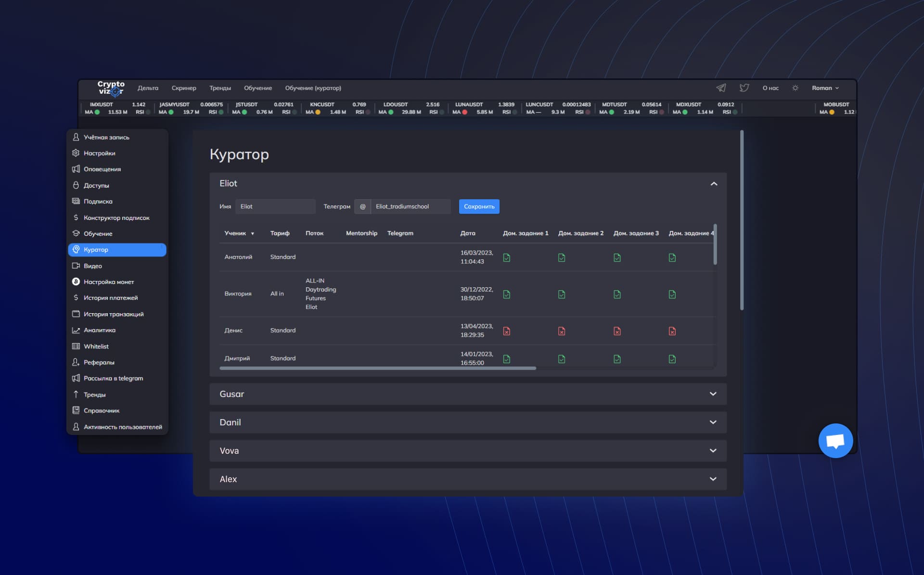Open Денис's red Дом. задание 1 file icon
Image resolution: width=924 pixels, height=575 pixels.
pyautogui.click(x=506, y=331)
